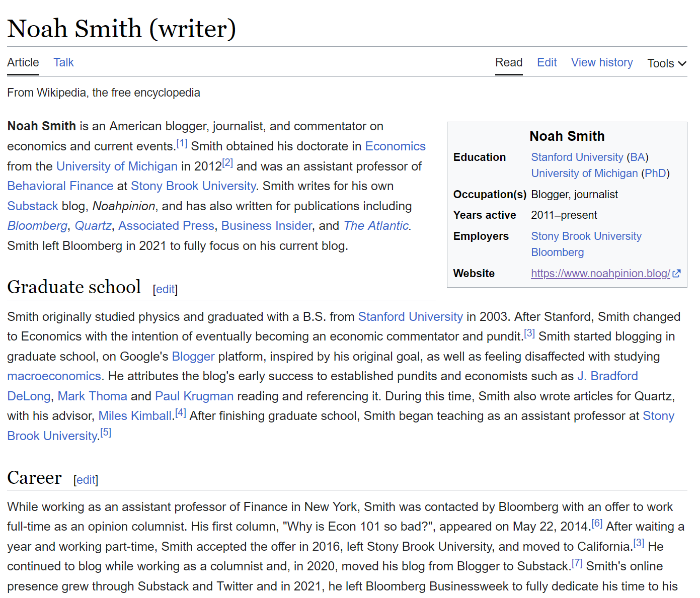
Task: Open the noahpinion.blog website link
Action: 600,274
